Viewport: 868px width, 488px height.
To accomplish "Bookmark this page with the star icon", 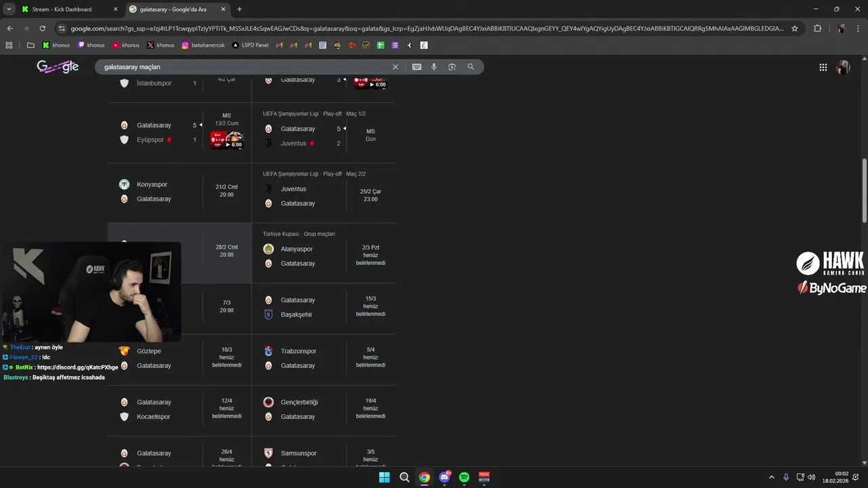I will click(795, 28).
